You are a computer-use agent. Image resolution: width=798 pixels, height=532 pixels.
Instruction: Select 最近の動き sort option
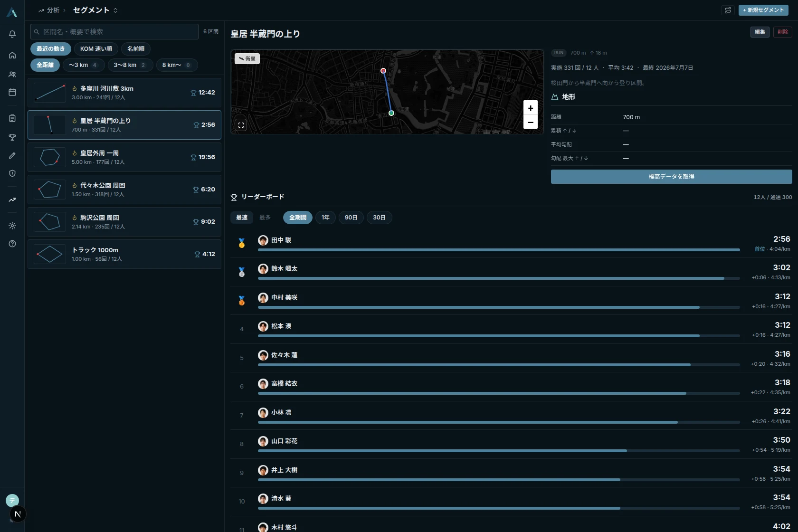(x=51, y=49)
